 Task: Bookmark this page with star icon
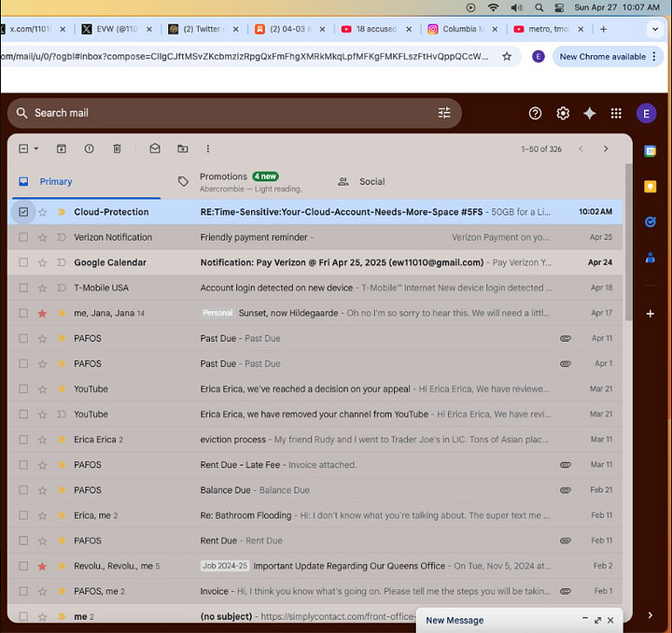507,56
